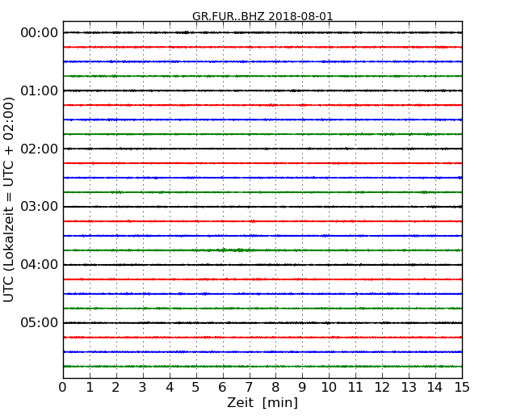The image size is (525, 420).
Task: Click the x-axis tick label 2
Action: click(115, 387)
